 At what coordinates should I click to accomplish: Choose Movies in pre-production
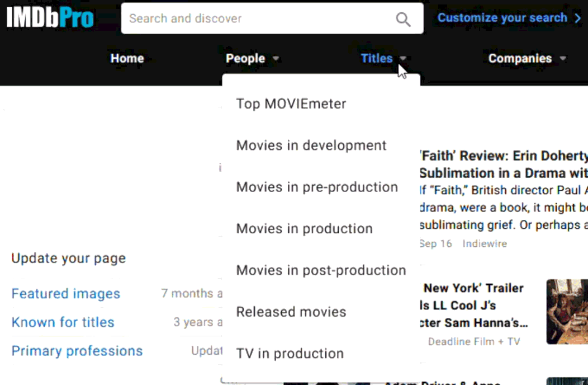(317, 187)
